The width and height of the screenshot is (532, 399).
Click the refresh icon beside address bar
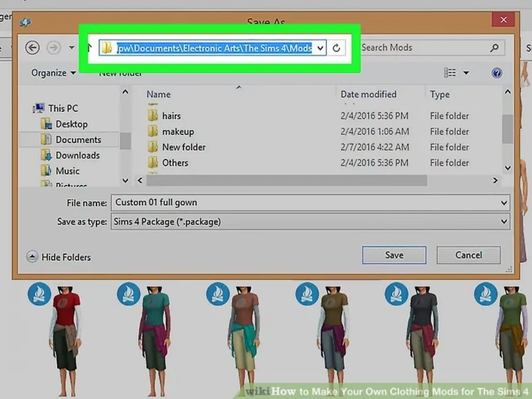(336, 48)
